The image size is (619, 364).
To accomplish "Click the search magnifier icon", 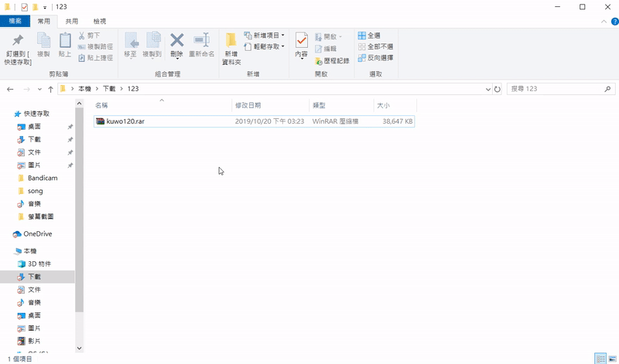I will [x=607, y=89].
